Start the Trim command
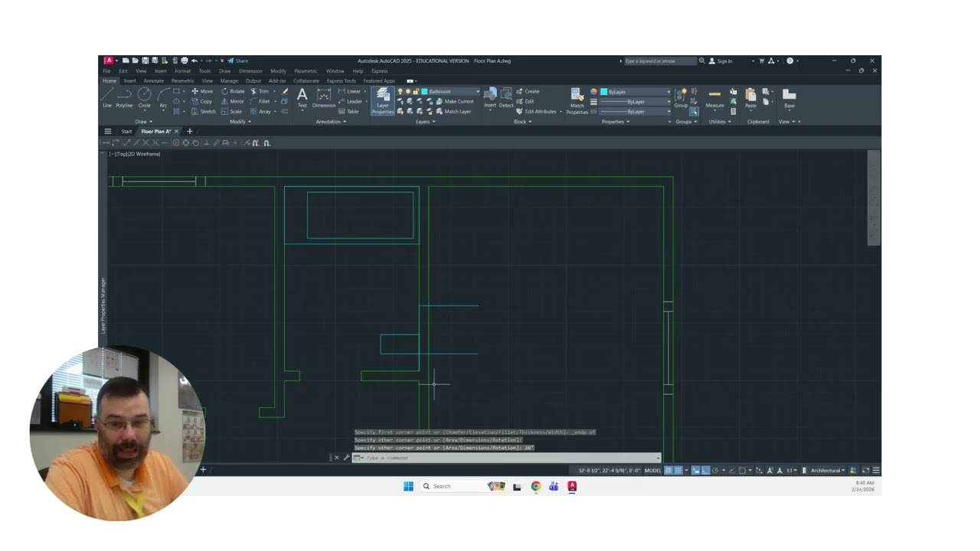Image resolution: width=980 pixels, height=551 pixels. [x=260, y=91]
